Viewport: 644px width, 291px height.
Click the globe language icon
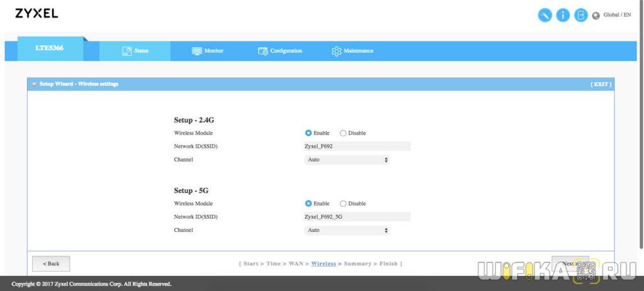point(596,16)
